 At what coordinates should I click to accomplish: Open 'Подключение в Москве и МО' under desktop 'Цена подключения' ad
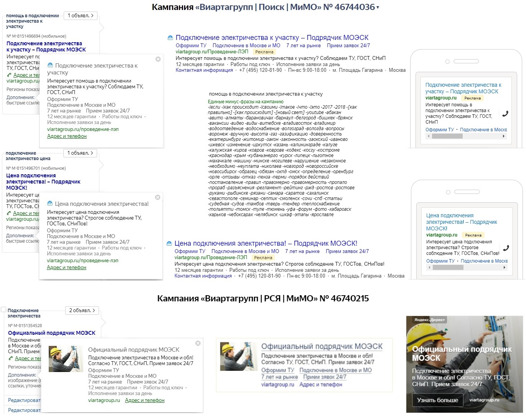click(245, 251)
